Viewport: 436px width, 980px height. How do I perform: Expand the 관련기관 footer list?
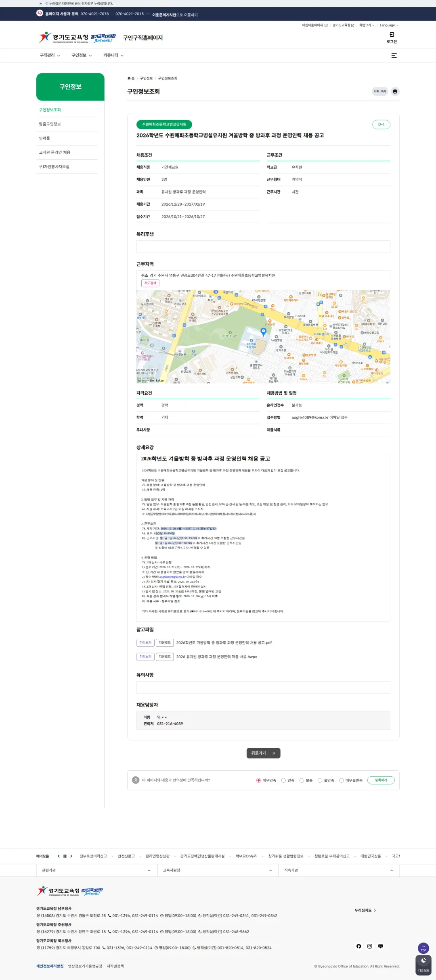pyautogui.click(x=97, y=870)
